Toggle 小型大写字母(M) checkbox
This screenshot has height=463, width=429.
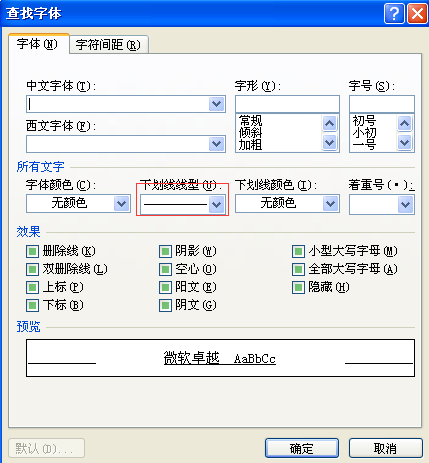coord(298,251)
